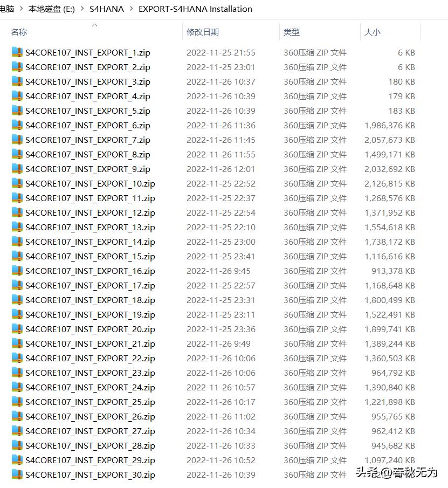Click the zip icon of S4CORE107_INST_EXPORT_13.zip
448x488 pixels.
[17, 227]
